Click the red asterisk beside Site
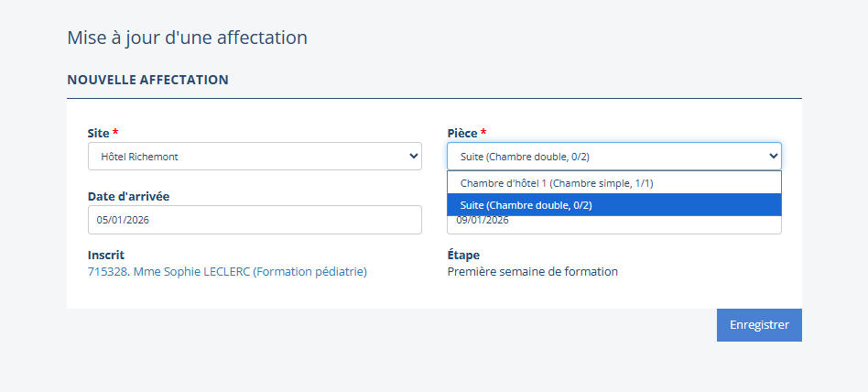 click(115, 133)
